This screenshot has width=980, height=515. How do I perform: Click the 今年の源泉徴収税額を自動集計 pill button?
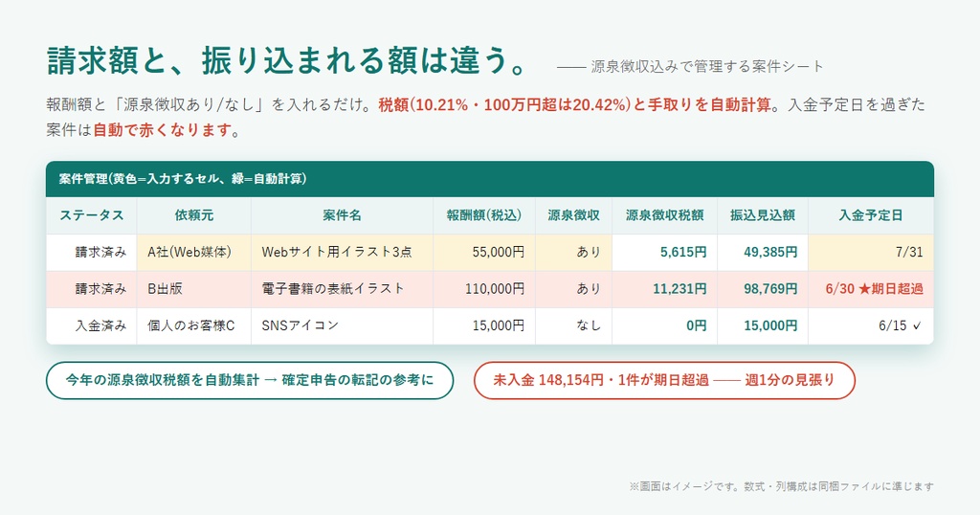pyautogui.click(x=250, y=380)
